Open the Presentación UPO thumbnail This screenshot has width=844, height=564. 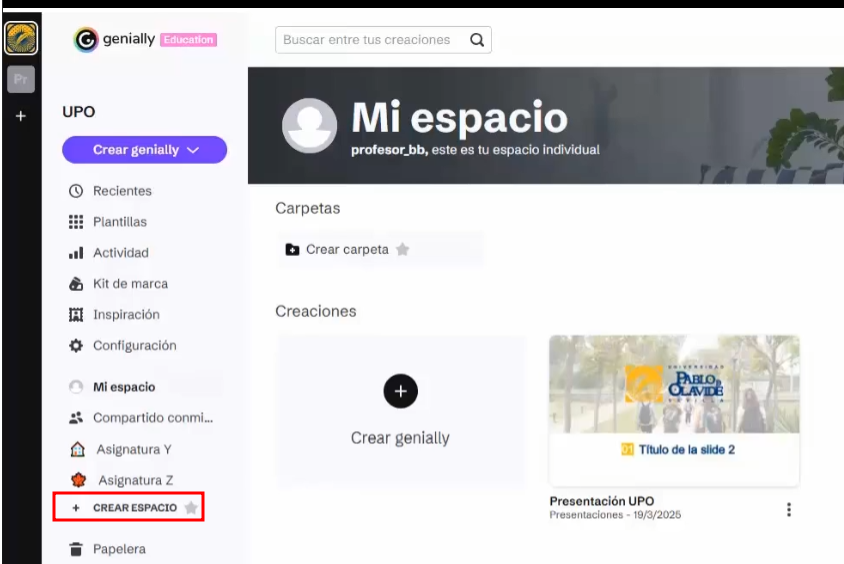[x=673, y=409]
